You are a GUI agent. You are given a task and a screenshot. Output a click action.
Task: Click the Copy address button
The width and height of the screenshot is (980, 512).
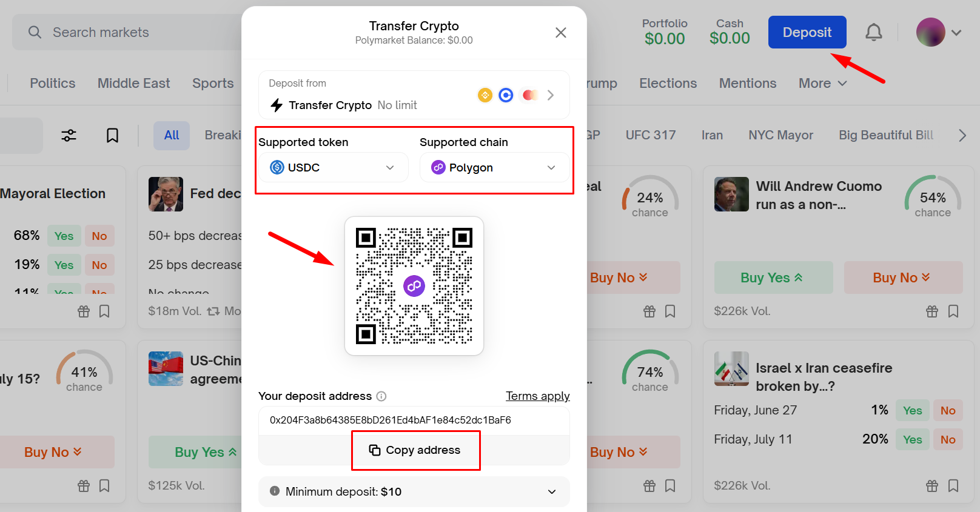coord(415,450)
